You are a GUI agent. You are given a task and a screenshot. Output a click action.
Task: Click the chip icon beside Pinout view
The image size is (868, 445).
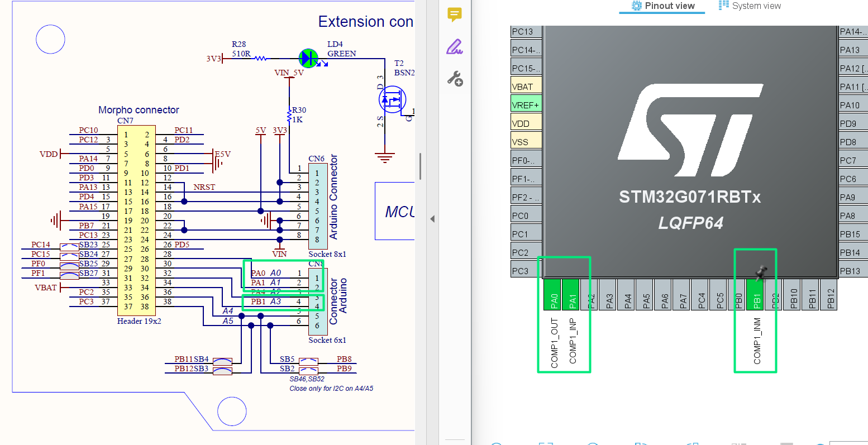636,6
